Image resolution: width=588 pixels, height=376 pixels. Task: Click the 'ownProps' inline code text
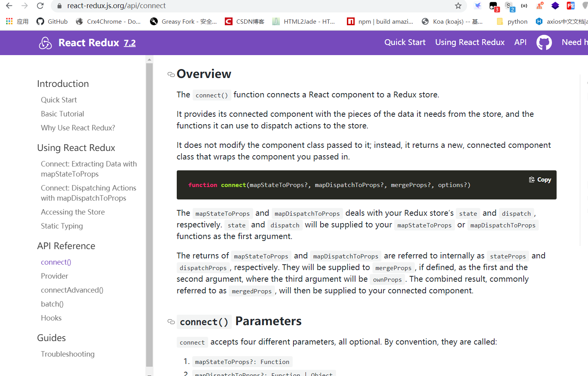coord(387,279)
